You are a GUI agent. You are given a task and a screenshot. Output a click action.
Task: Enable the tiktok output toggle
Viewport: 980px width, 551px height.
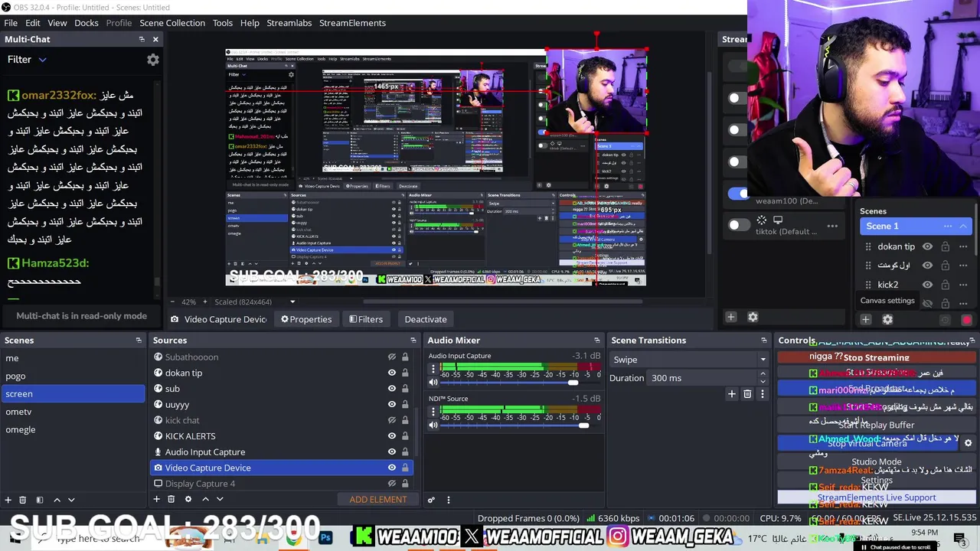738,225
